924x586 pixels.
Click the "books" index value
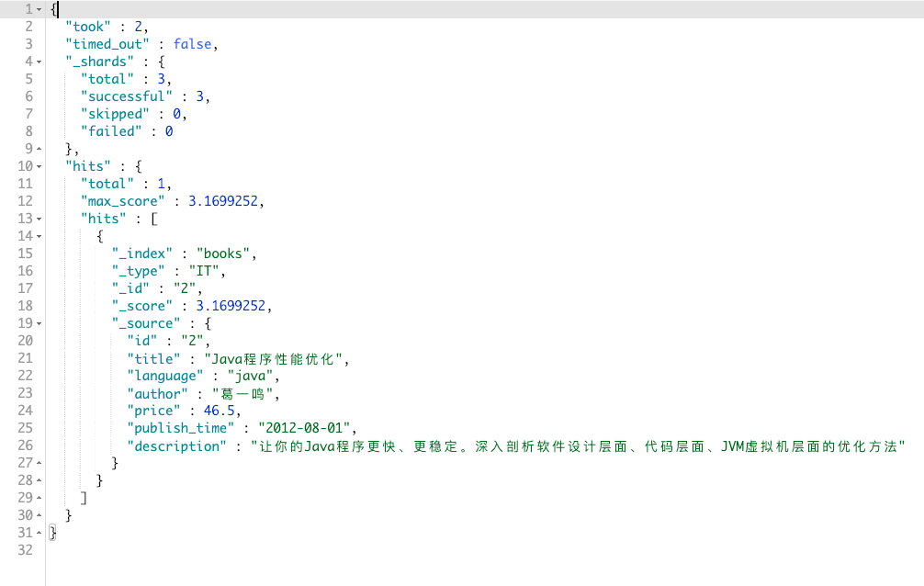click(223, 254)
